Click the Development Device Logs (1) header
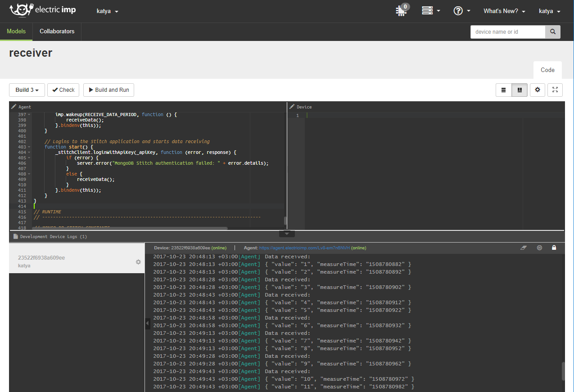The image size is (574, 392). [x=54, y=236]
